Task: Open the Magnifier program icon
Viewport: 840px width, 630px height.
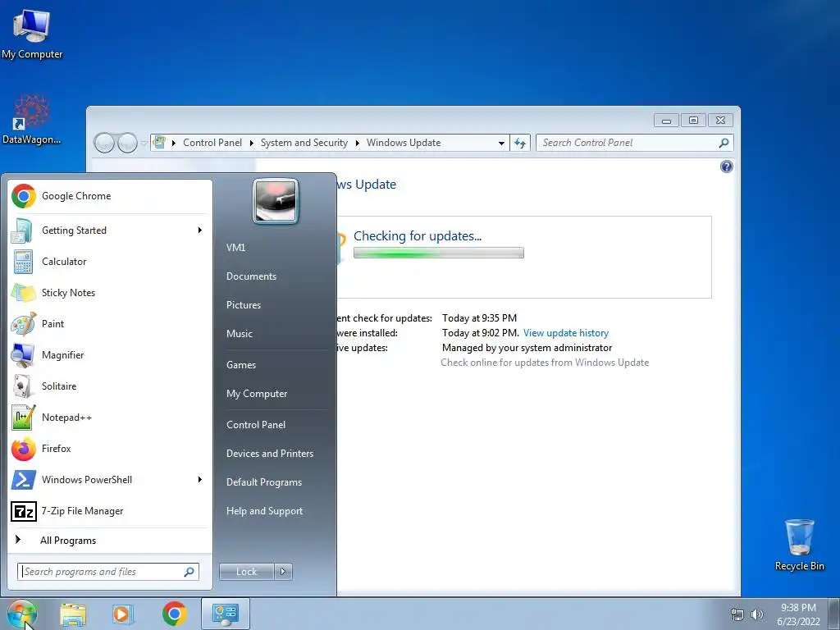Action: click(x=24, y=354)
